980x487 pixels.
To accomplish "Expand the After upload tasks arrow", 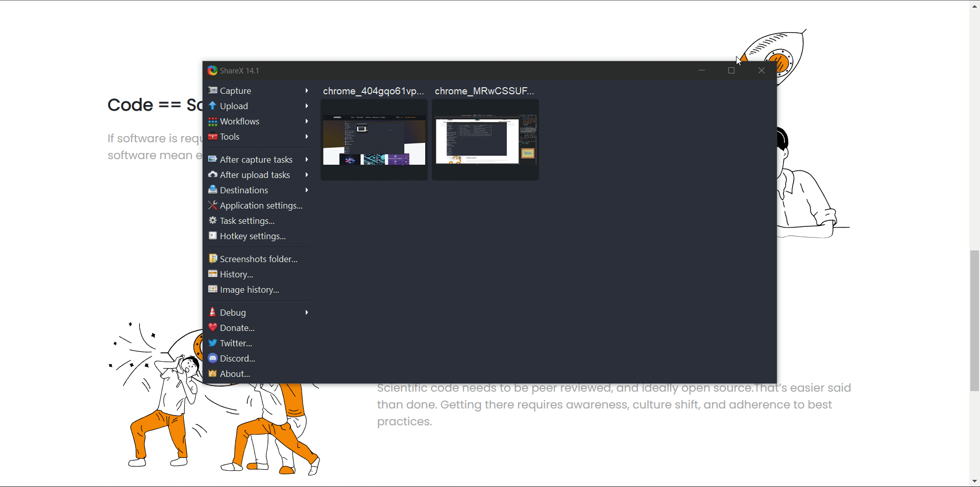I will click(307, 174).
